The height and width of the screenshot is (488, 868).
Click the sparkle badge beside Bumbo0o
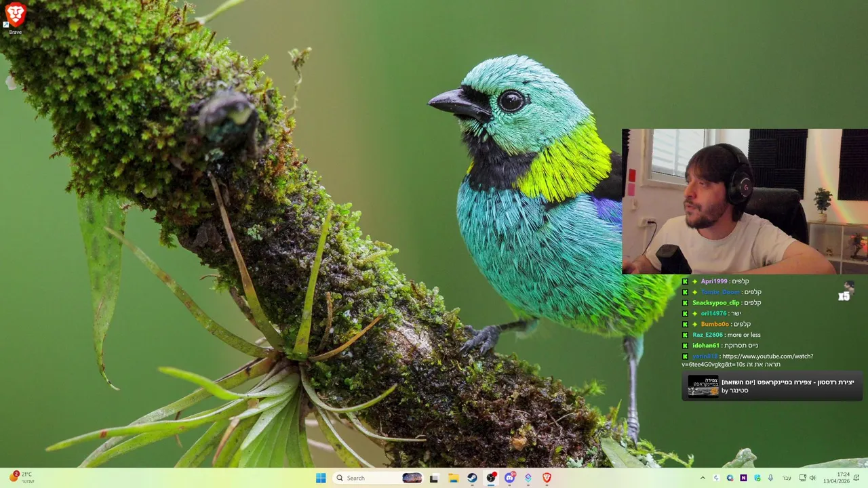coord(694,324)
